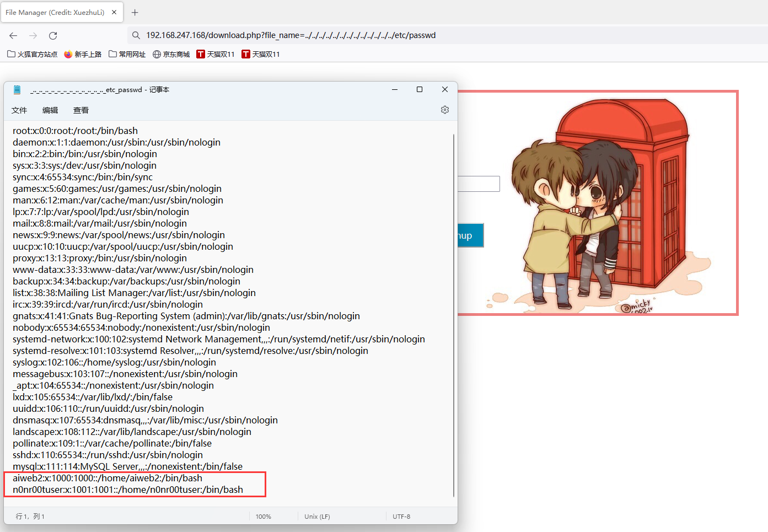Click the Unix (LF) line ending status
The height and width of the screenshot is (532, 768).
(x=317, y=517)
